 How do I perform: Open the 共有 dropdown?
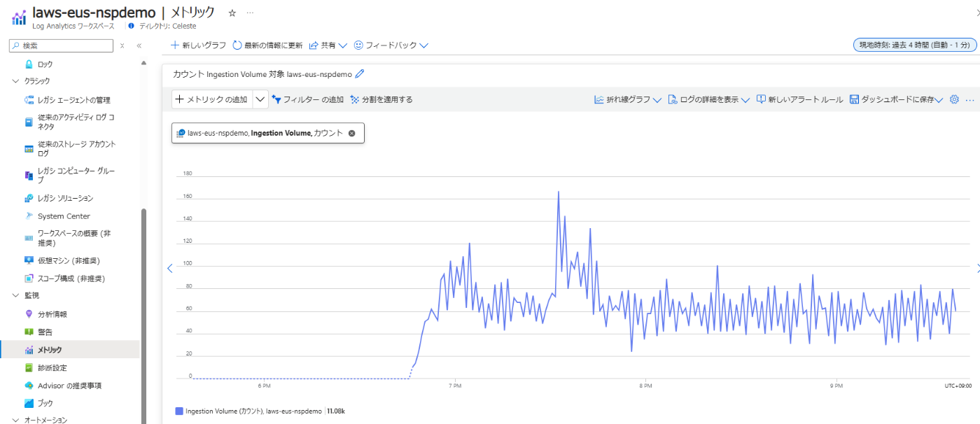tap(328, 45)
